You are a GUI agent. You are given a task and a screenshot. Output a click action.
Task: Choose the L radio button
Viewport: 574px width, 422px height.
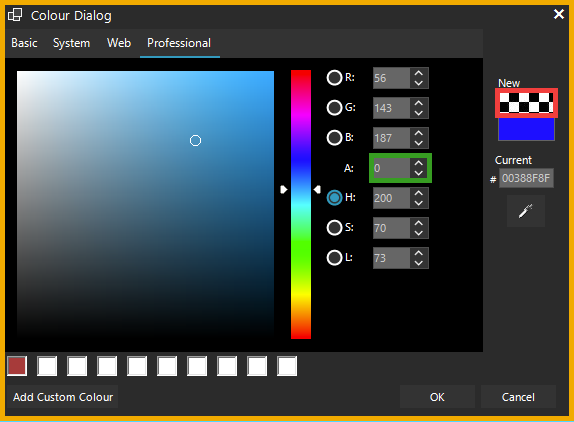point(334,258)
